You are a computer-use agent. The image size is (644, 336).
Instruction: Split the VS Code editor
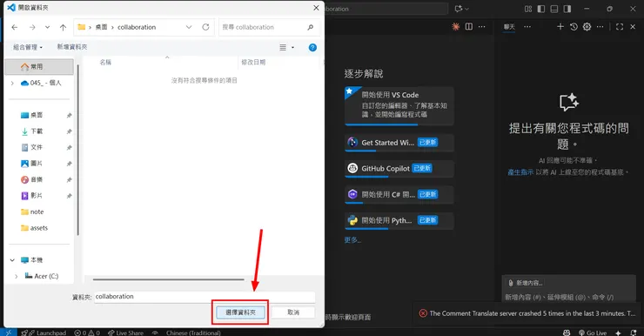pos(468,27)
